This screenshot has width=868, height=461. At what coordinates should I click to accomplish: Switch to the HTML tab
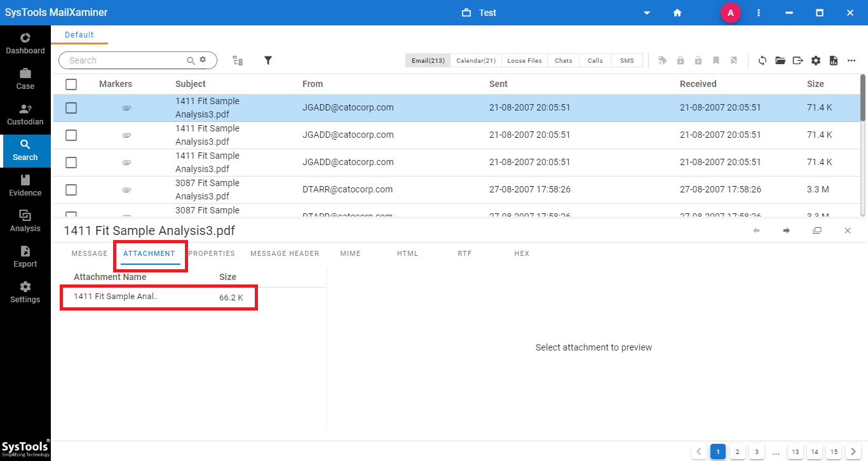(407, 253)
